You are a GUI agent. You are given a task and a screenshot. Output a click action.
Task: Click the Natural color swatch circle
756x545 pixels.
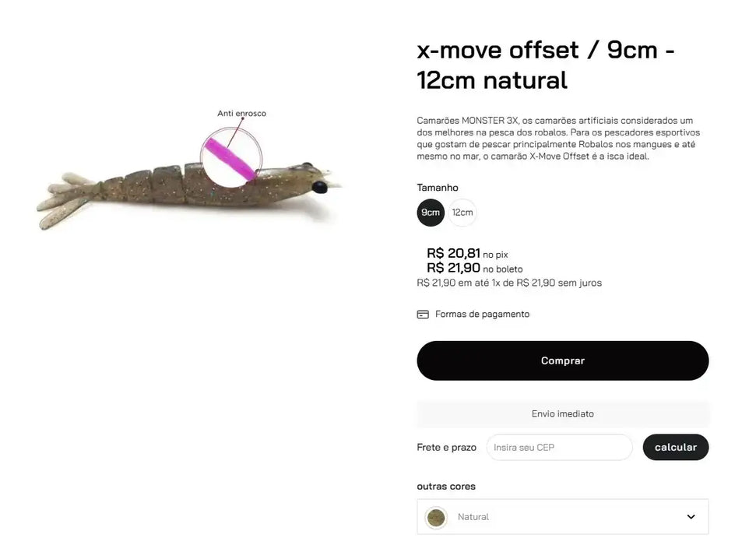(x=436, y=517)
